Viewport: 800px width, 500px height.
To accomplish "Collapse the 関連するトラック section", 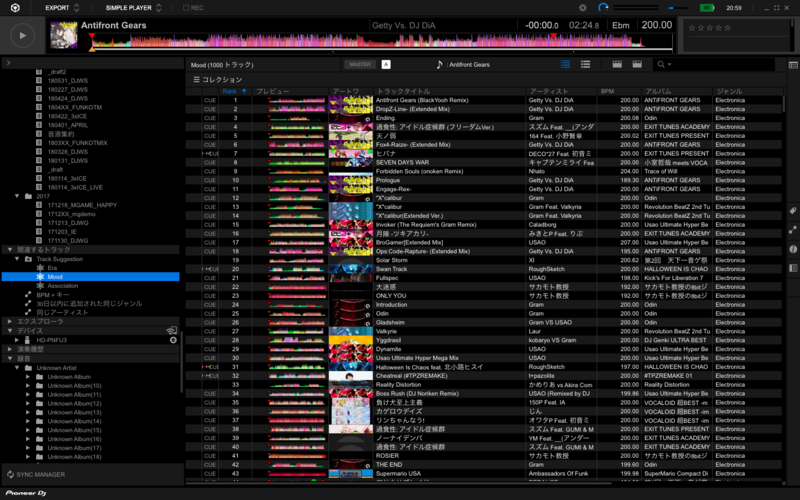I will [10, 249].
